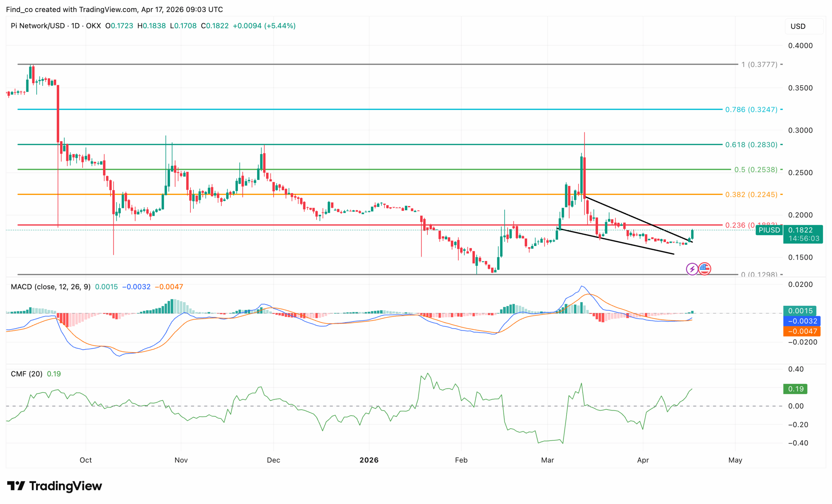Click the MACD legend value −0.0047
Screen dimensions: 832x504
point(169,287)
